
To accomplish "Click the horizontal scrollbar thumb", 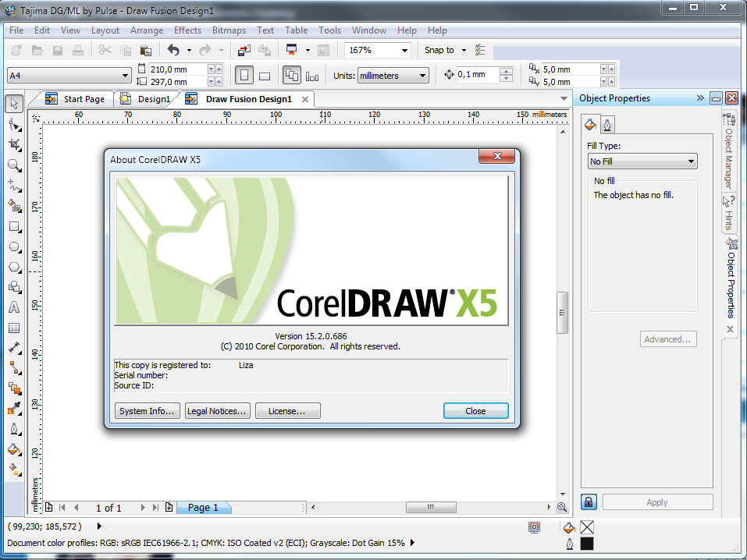I will (431, 507).
